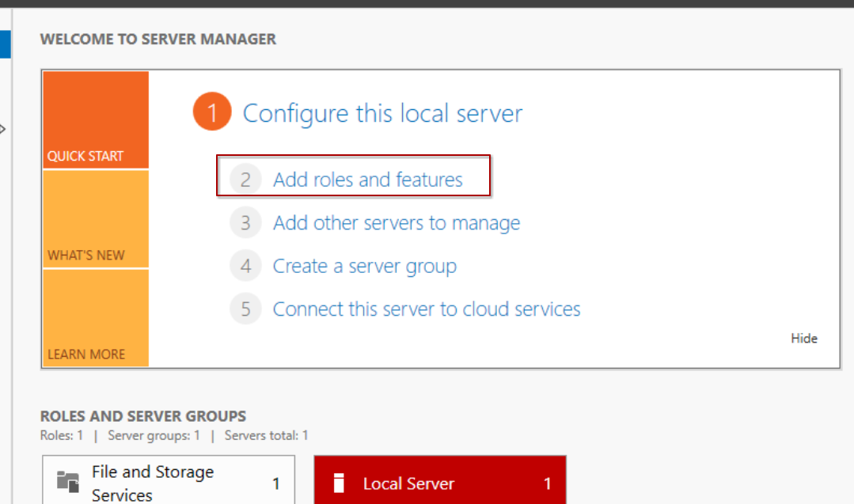Click the step 2 number circle
The height and width of the screenshot is (504, 854).
tap(245, 180)
